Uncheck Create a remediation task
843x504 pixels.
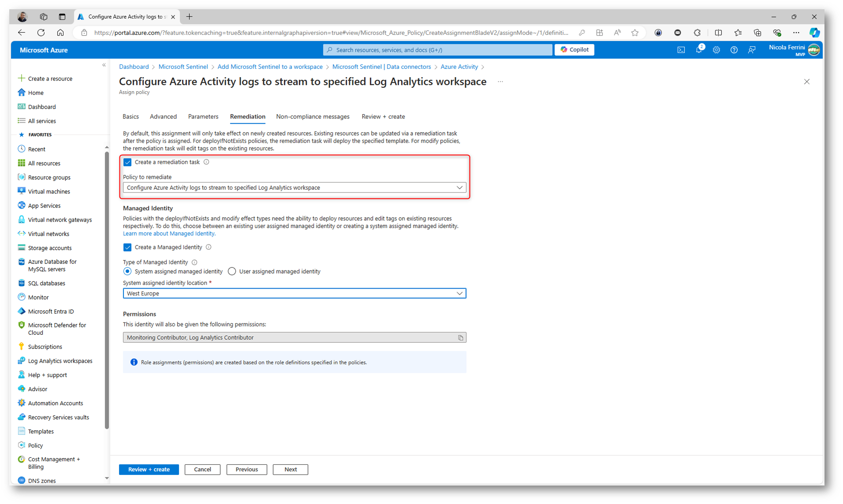pos(127,162)
